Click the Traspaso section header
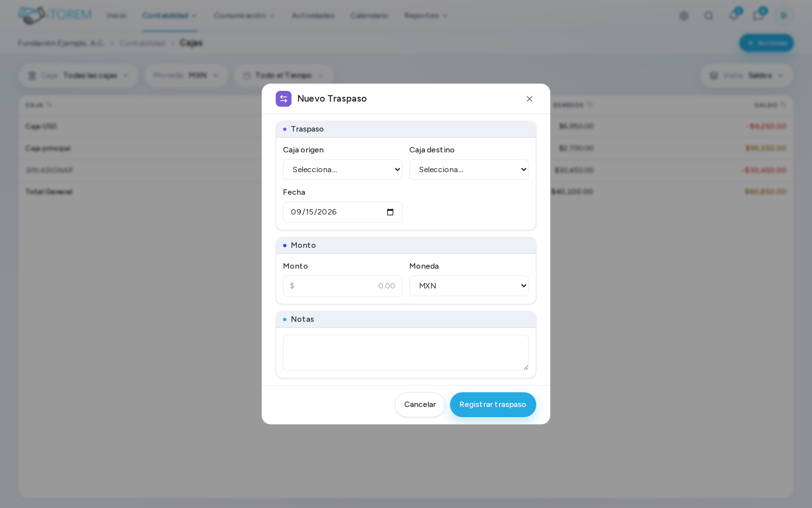Viewport: 812px width, 508px height. (406, 129)
